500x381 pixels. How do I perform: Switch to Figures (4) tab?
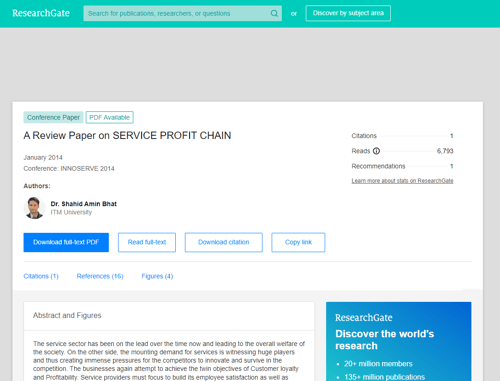(157, 276)
